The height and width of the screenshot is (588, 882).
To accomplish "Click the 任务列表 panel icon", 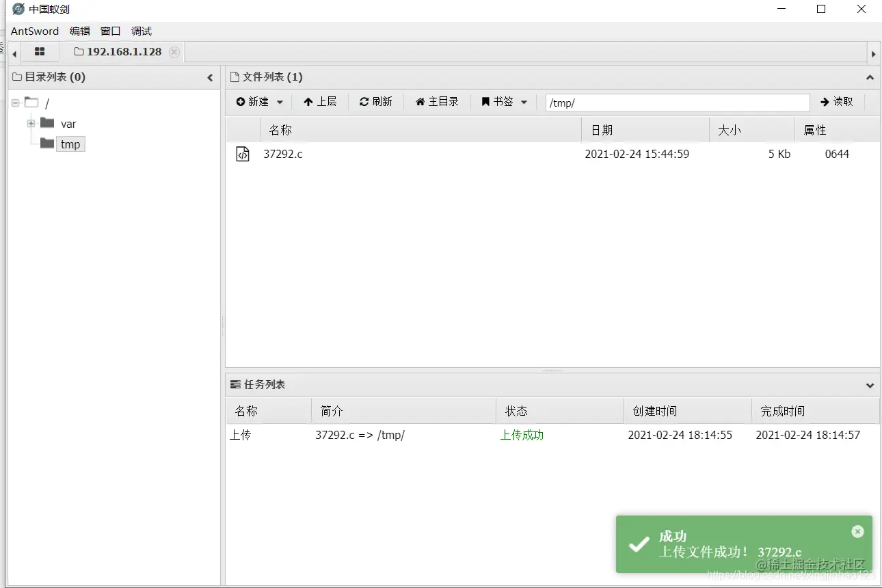I will [x=236, y=385].
